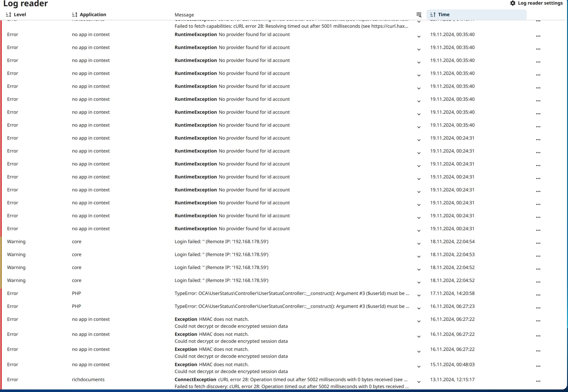
Task: Expand HMAC exception from 15.11.2024, 00:48:03
Action: (x=419, y=367)
